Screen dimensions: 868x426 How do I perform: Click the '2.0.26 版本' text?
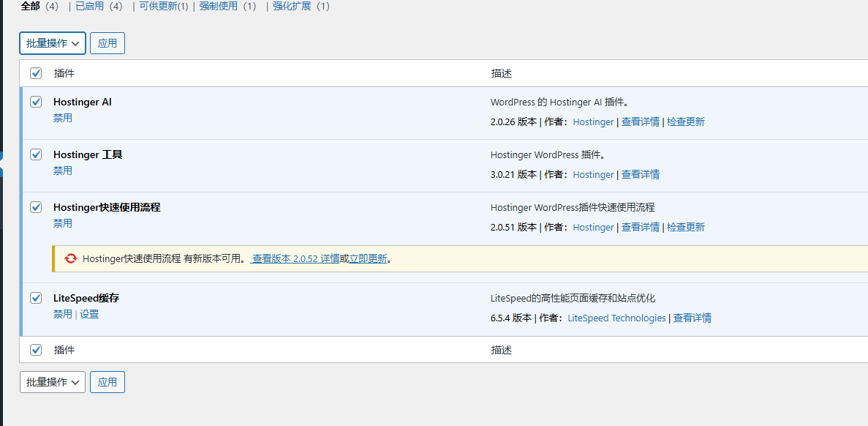tap(514, 122)
